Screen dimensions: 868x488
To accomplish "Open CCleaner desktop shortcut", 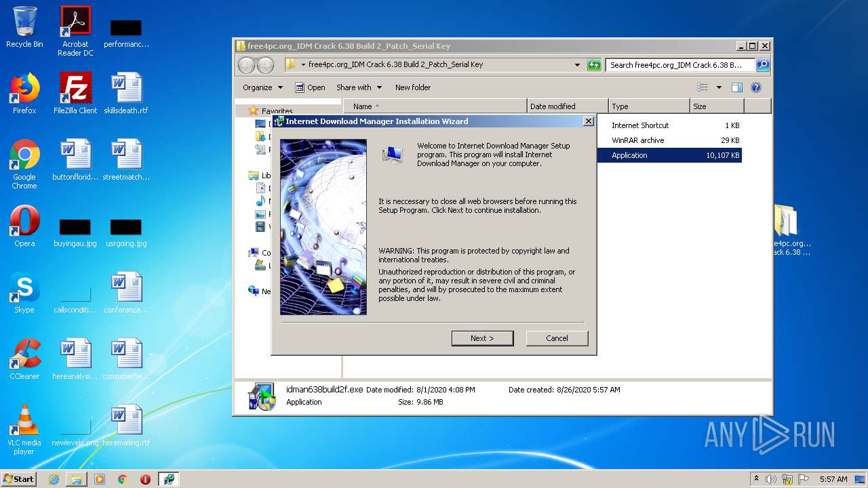I will (x=24, y=359).
